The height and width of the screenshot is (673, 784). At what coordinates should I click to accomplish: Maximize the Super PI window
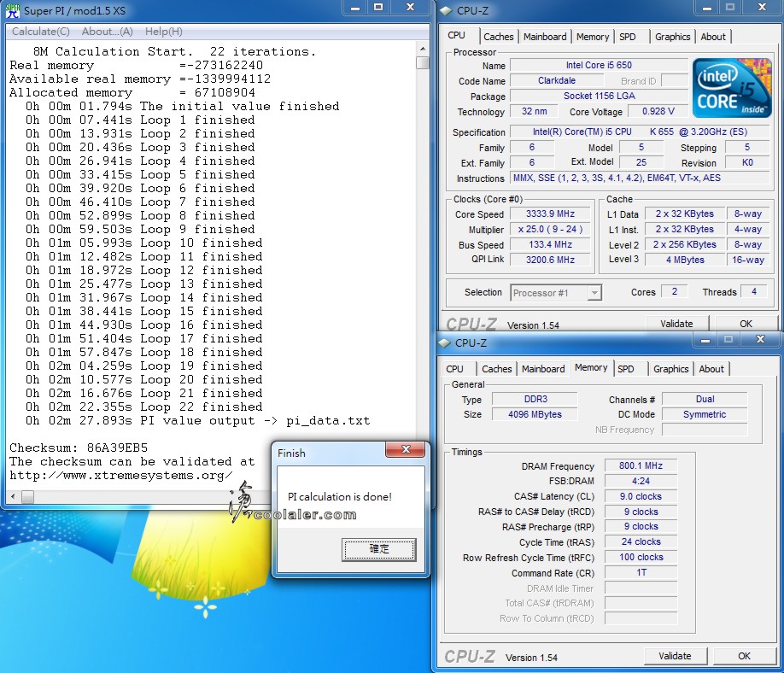[378, 8]
